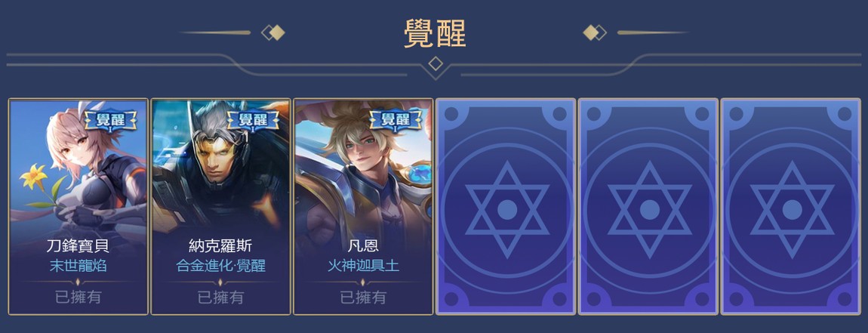The width and height of the screenshot is (868, 333).
Task: Click the 凡恩 hero name label
Action: [363, 245]
